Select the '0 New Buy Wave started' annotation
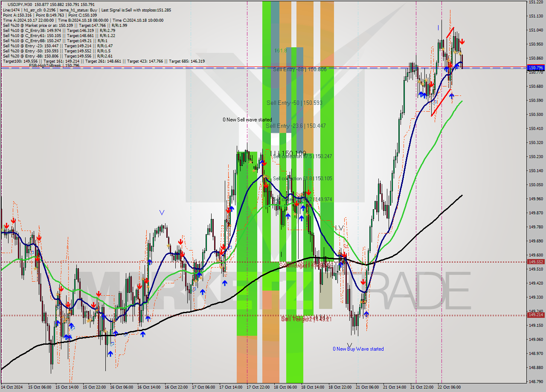The height and width of the screenshot is (392, 546). click(x=358, y=349)
